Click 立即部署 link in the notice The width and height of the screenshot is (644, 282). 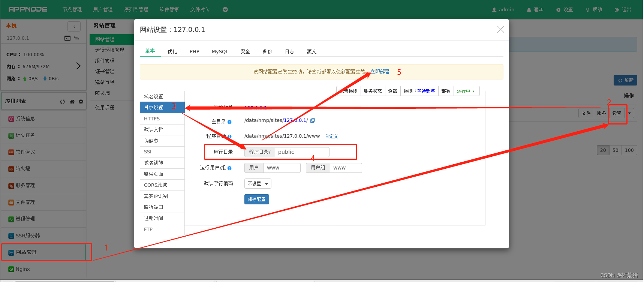(x=380, y=72)
